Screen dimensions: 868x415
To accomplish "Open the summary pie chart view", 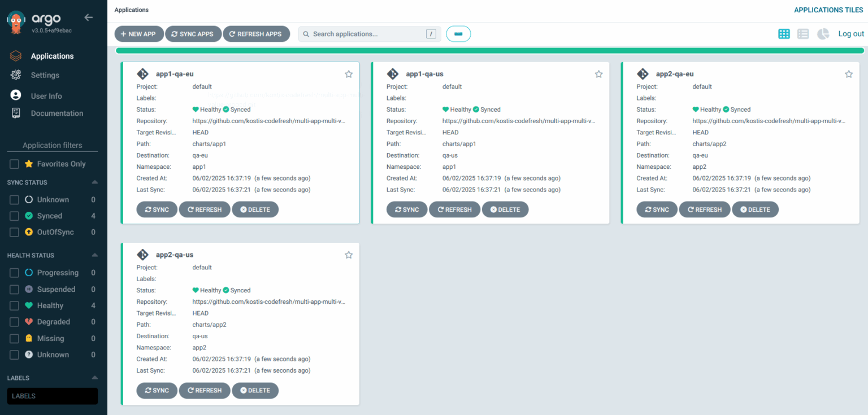I will point(823,33).
